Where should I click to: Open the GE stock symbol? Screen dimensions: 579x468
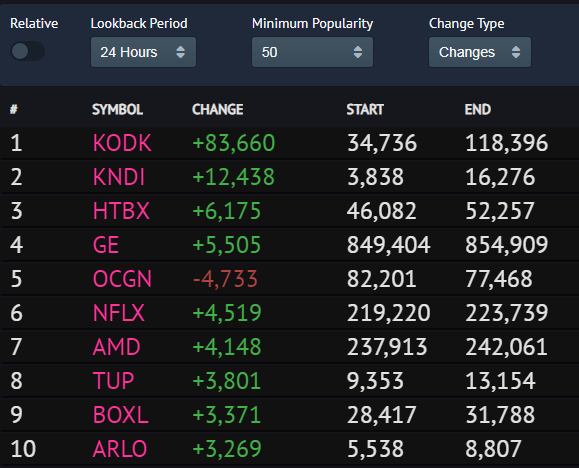click(106, 245)
